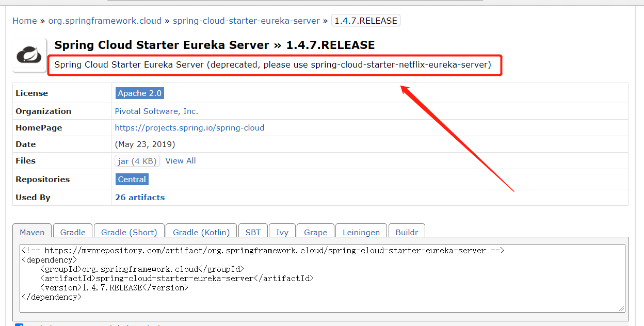644x326 pixels.
Task: View the 26 artifacts using this dependency
Action: [x=139, y=197]
